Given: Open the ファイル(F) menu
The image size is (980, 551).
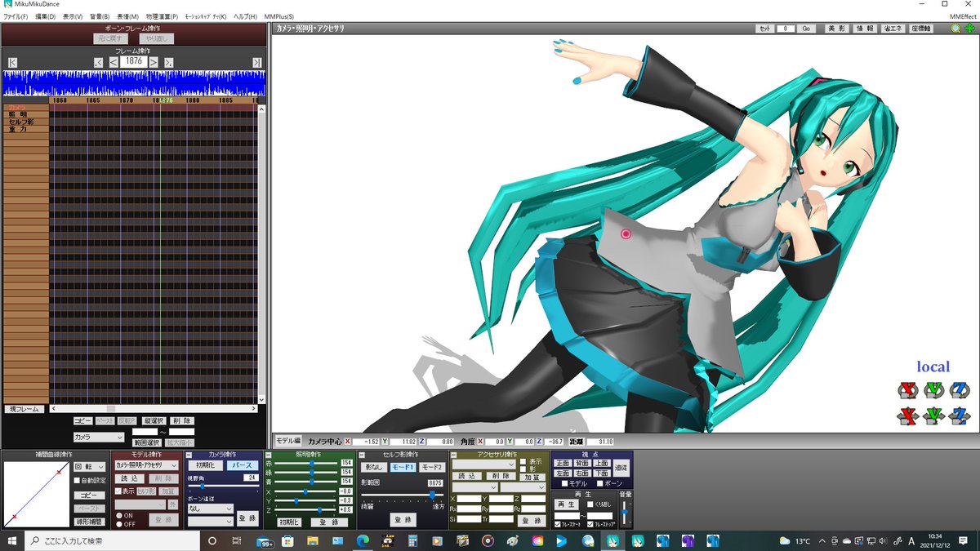Looking at the screenshot, I should tap(16, 16).
